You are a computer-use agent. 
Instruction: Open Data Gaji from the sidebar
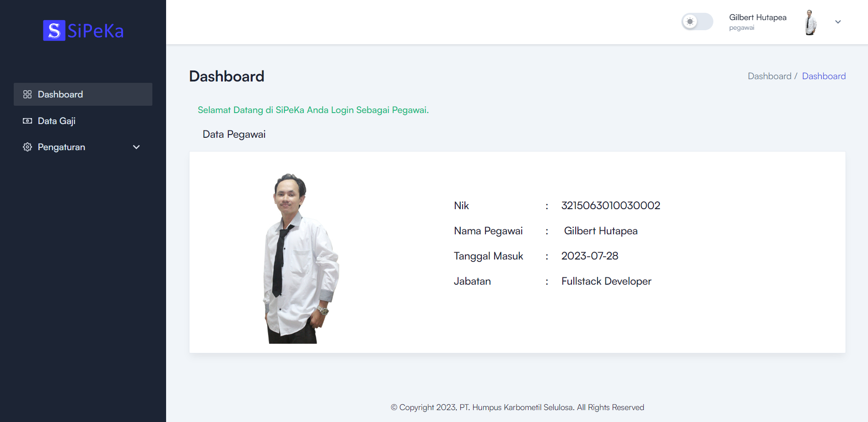(x=57, y=121)
